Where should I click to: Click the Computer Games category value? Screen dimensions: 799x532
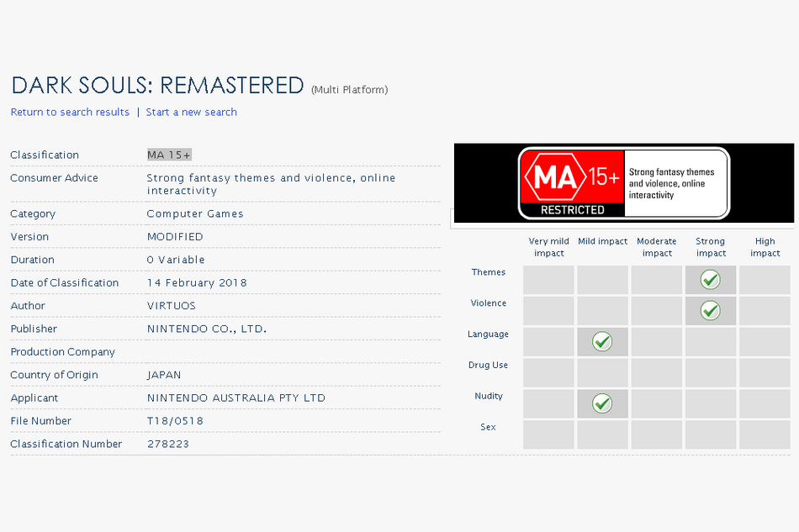coord(195,213)
